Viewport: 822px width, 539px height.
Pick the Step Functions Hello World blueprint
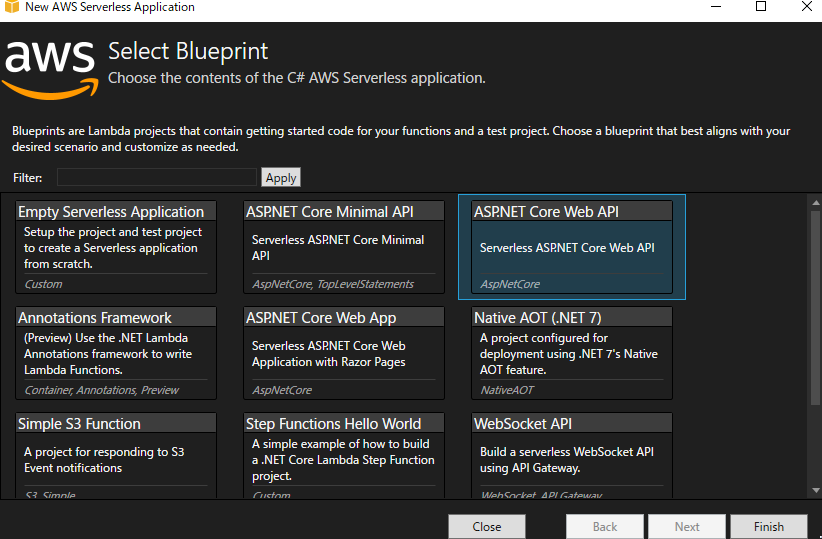point(344,455)
